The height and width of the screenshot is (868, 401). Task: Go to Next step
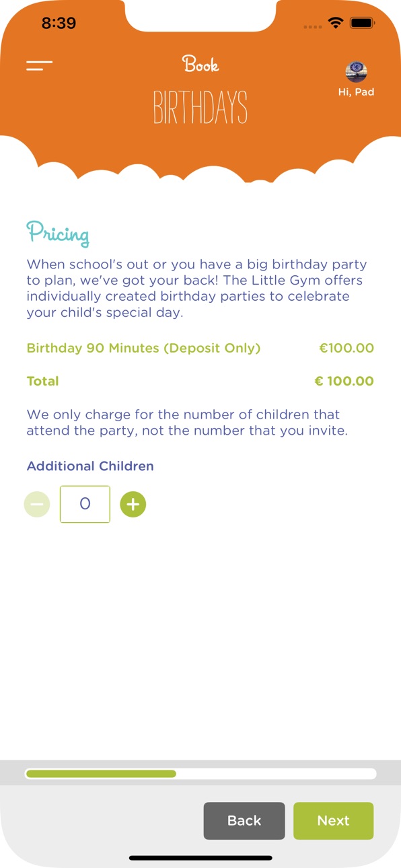(334, 820)
